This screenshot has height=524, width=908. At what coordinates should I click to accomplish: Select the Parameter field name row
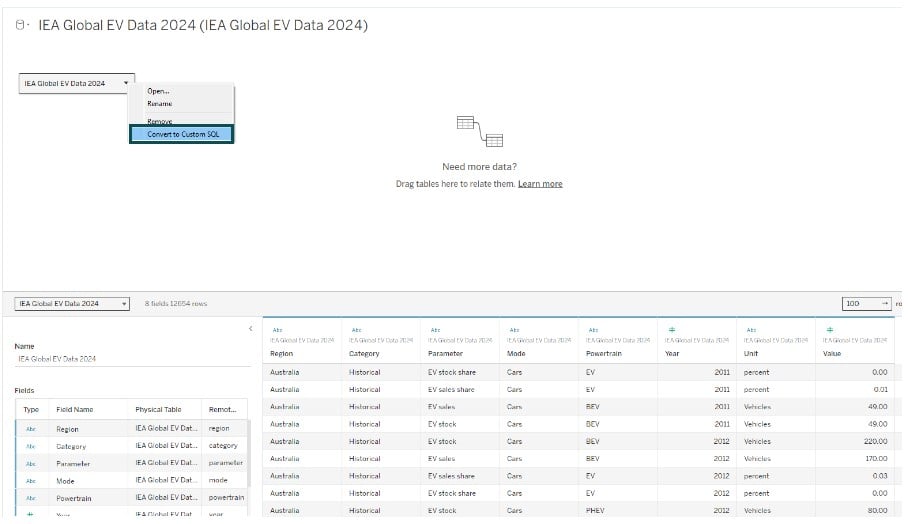click(x=73, y=464)
